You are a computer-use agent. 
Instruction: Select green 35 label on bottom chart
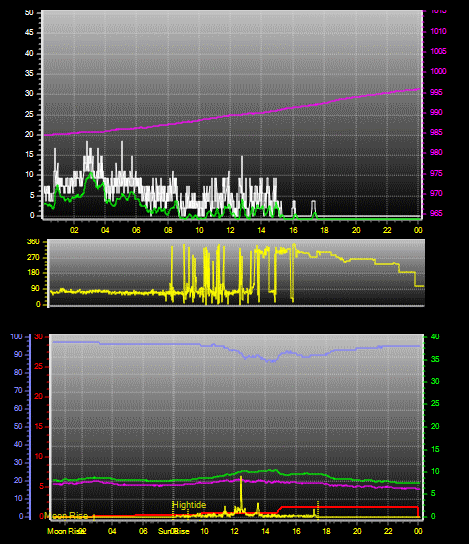[435, 359]
